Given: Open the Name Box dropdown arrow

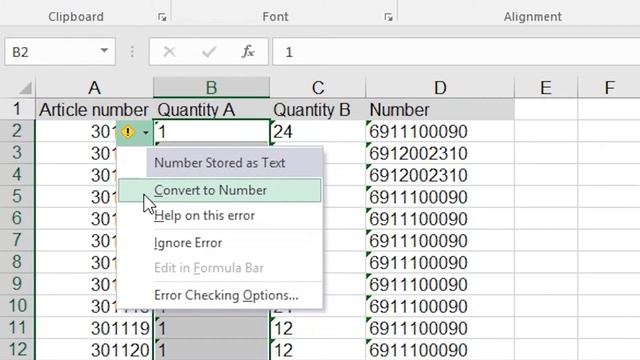Looking at the screenshot, I should coord(104,51).
